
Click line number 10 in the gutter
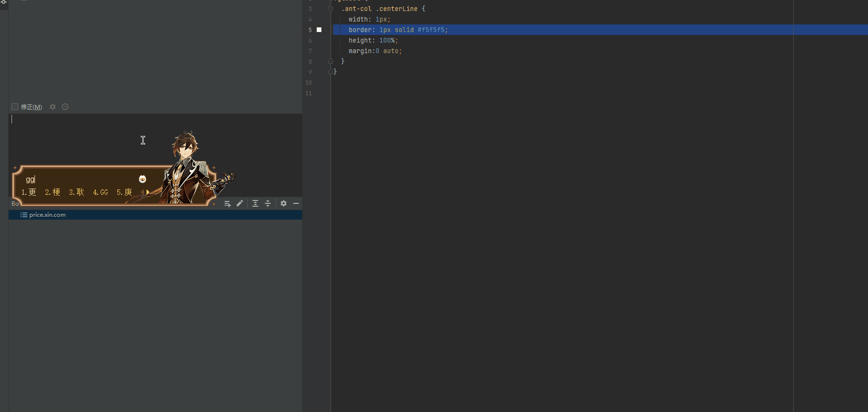(x=308, y=82)
